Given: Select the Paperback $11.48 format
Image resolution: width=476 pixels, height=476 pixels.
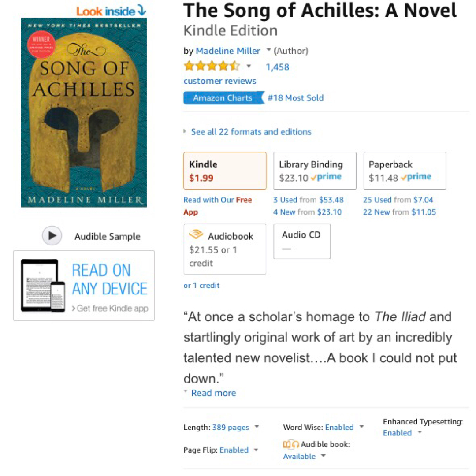Looking at the screenshot, I should 404,171.
